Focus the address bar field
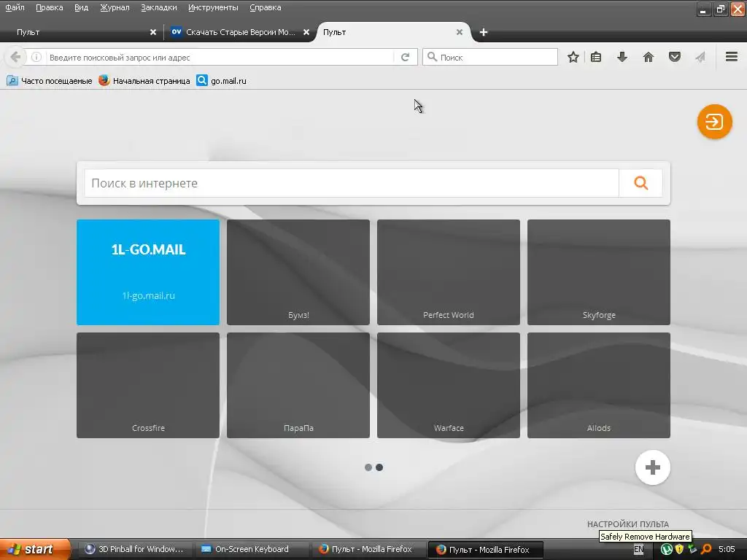This screenshot has width=747, height=560. 219,57
